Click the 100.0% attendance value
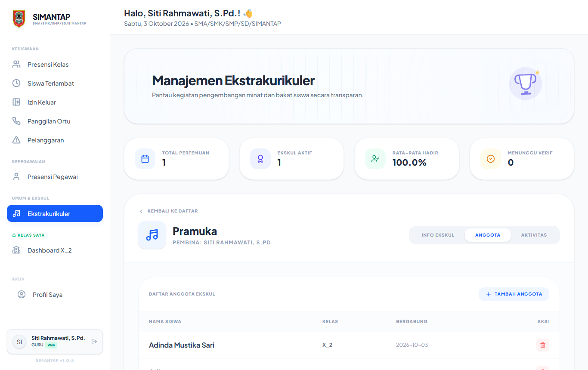The width and height of the screenshot is (588, 370). (x=409, y=163)
